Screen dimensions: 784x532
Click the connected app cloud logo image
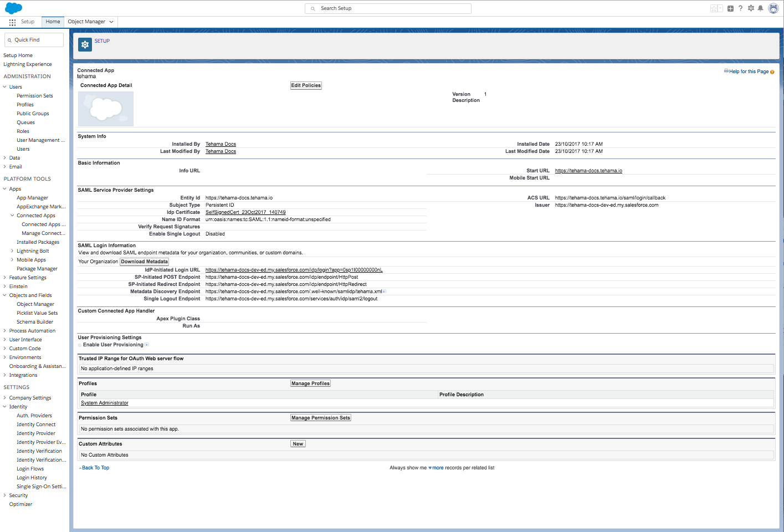pos(106,109)
